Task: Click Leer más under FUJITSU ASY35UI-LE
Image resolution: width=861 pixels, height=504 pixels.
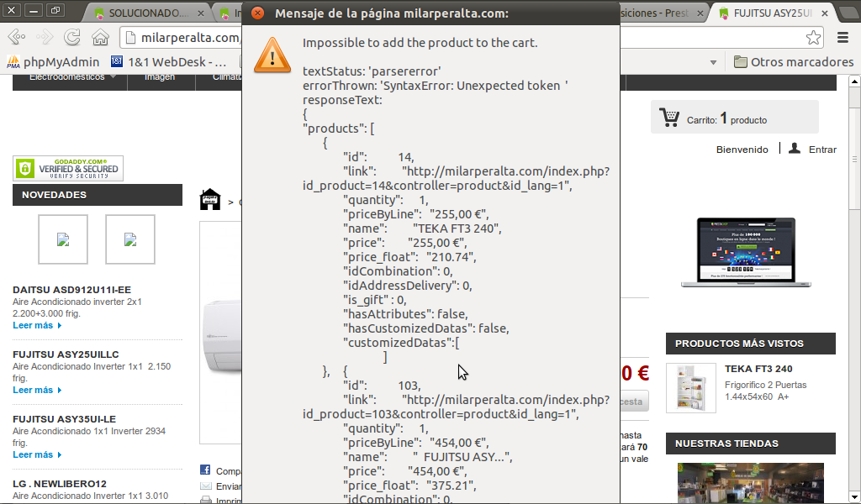Action: point(37,454)
